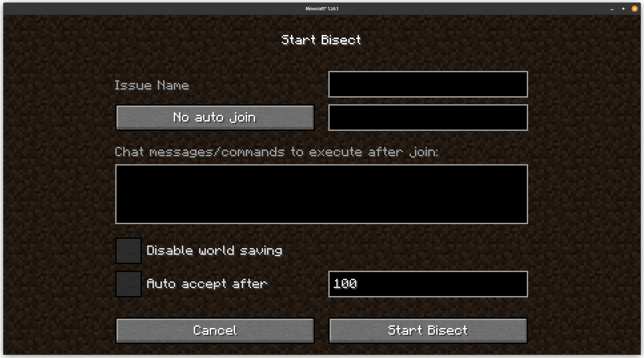Image resolution: width=644 pixels, height=358 pixels.
Task: Close the Minecraft window with the orange X
Action: click(x=635, y=9)
